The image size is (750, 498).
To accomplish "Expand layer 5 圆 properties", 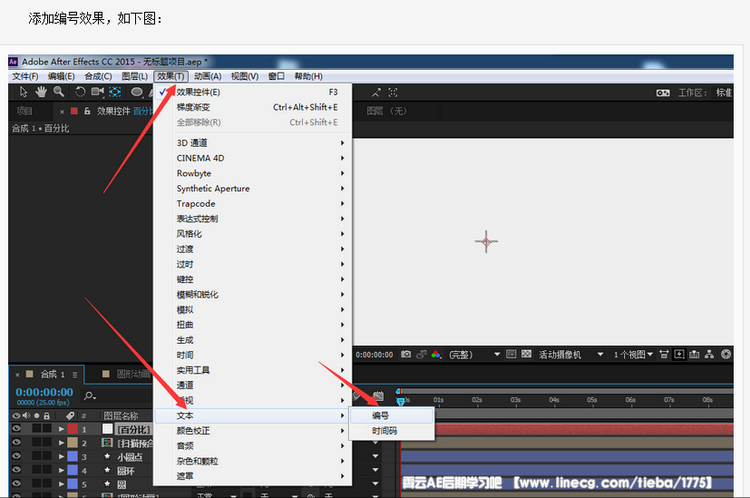I will (61, 485).
